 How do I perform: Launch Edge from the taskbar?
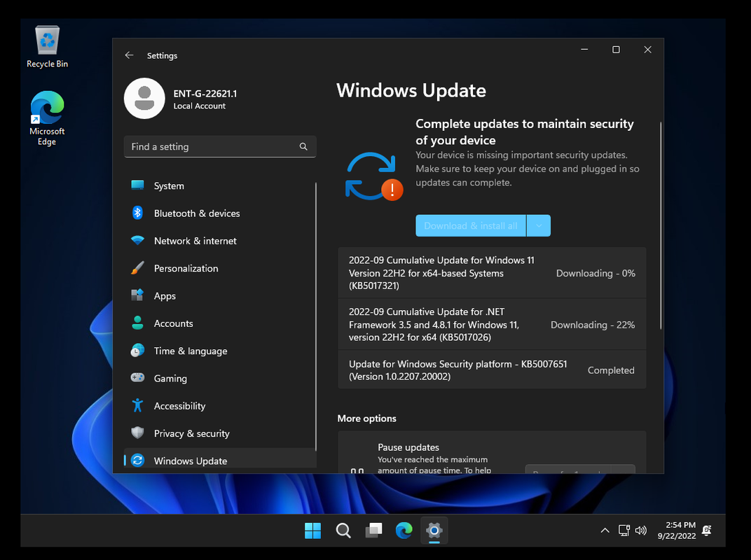pyautogui.click(x=404, y=531)
